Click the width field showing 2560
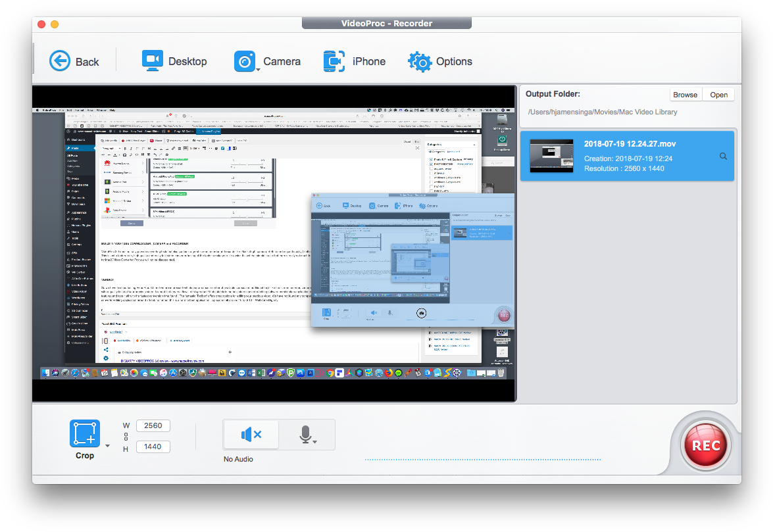The image size is (773, 532). pyautogui.click(x=153, y=425)
